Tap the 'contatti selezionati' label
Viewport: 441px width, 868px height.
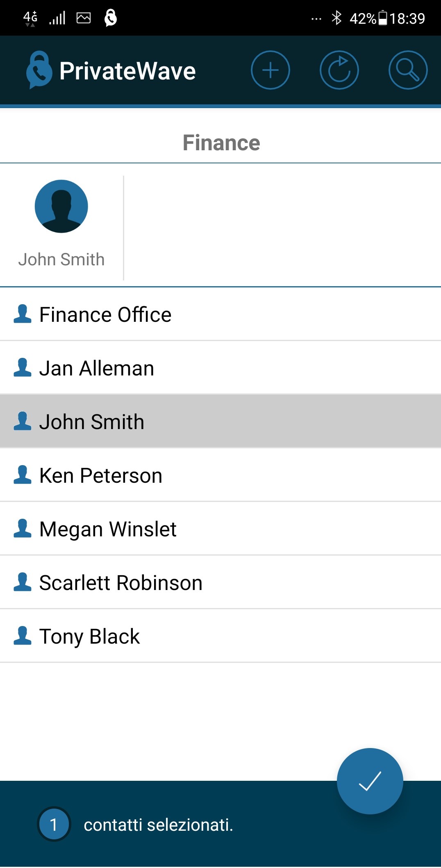tap(158, 825)
